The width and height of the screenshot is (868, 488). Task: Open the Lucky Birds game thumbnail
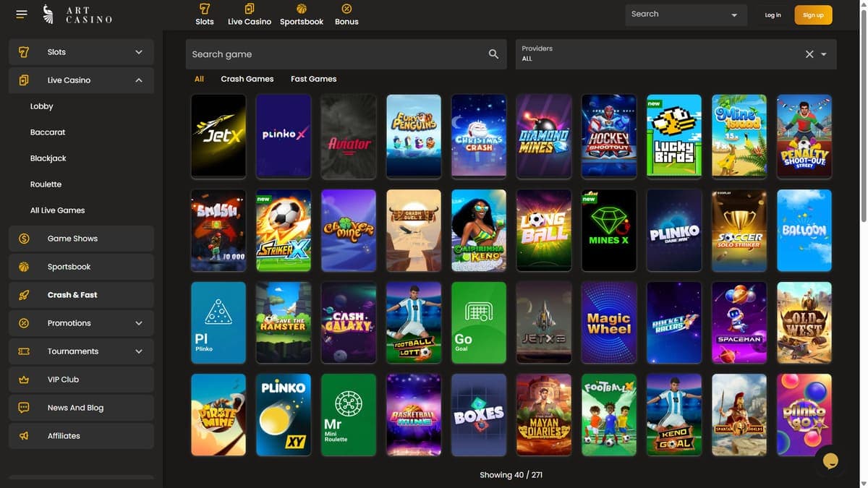click(674, 136)
